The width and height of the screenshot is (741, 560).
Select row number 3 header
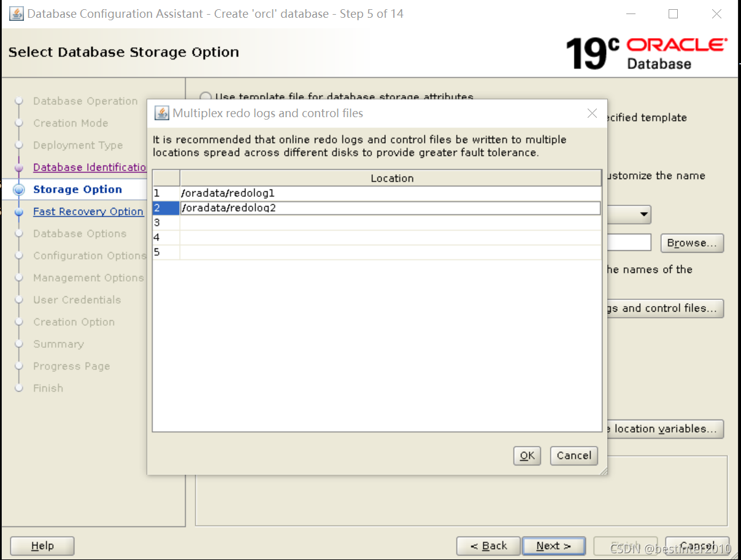pos(166,223)
